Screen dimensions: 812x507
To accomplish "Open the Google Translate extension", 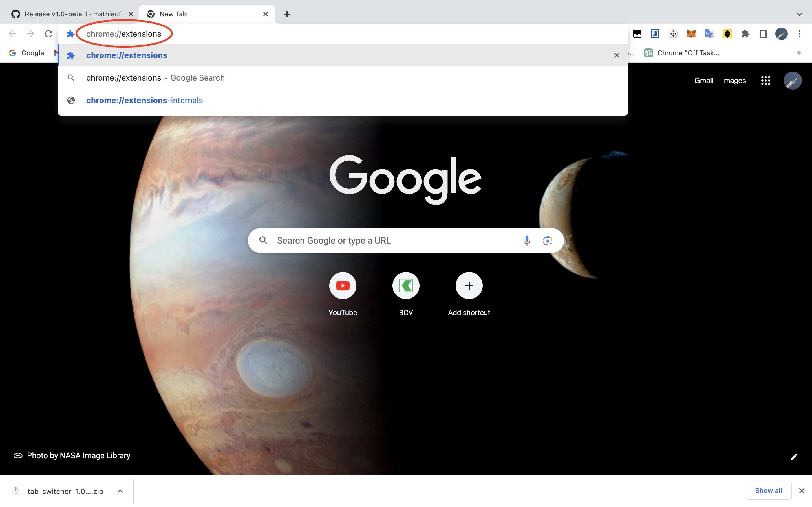I will tap(709, 34).
